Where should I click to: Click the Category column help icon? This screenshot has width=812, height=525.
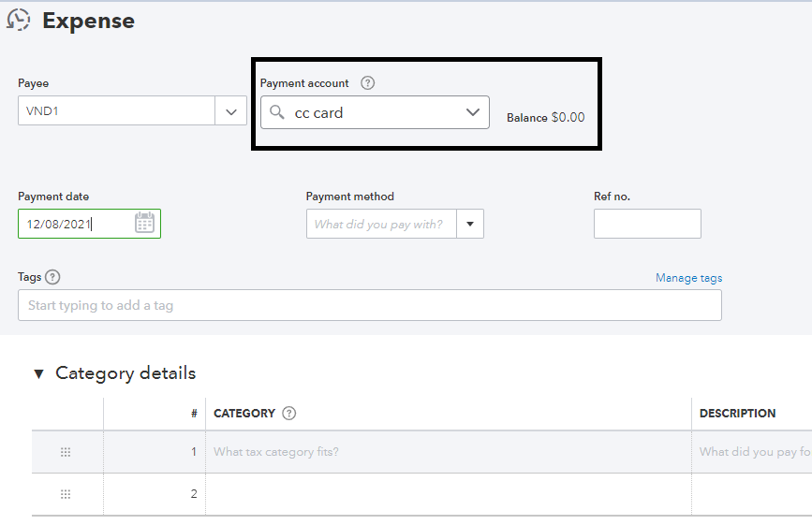click(x=289, y=413)
